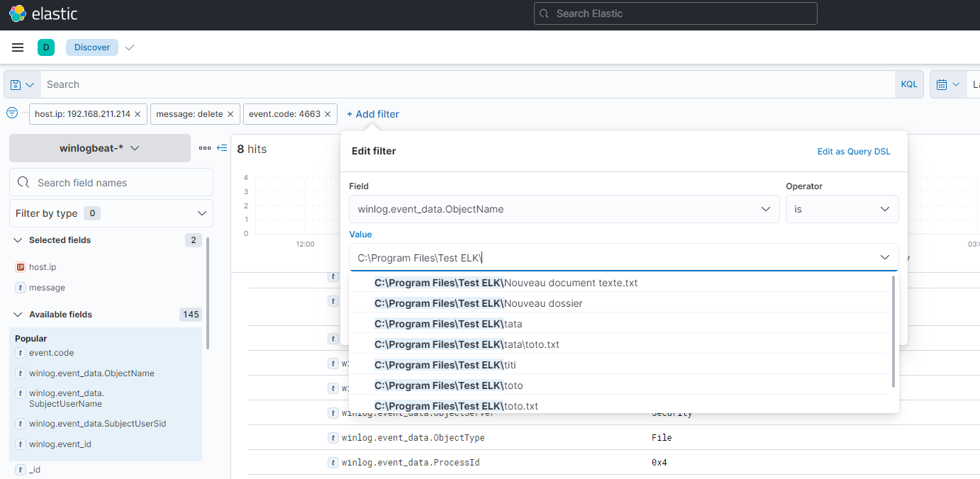Delete the message: delete filter

(x=230, y=114)
